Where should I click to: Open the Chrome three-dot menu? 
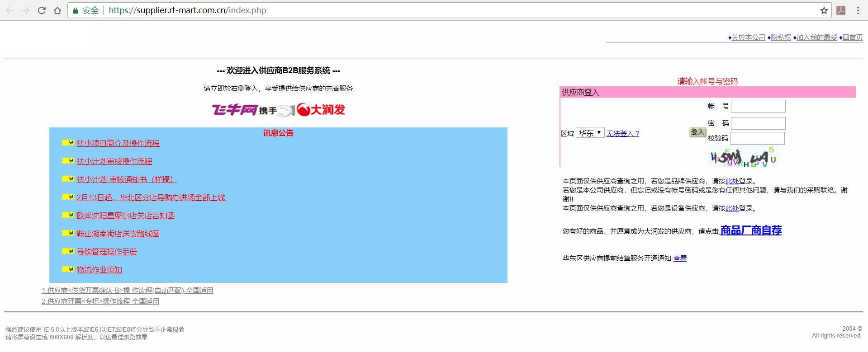(x=858, y=10)
